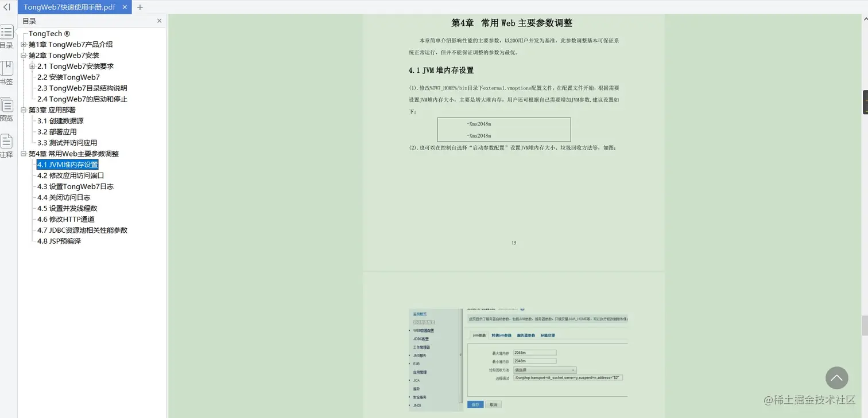The width and height of the screenshot is (868, 418).
Task: Click page number 15 at the page bottom
Action: (x=514, y=243)
